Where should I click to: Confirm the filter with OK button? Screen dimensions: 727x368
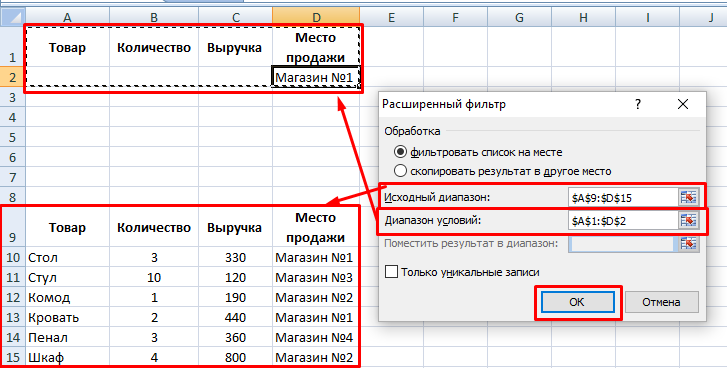[577, 302]
